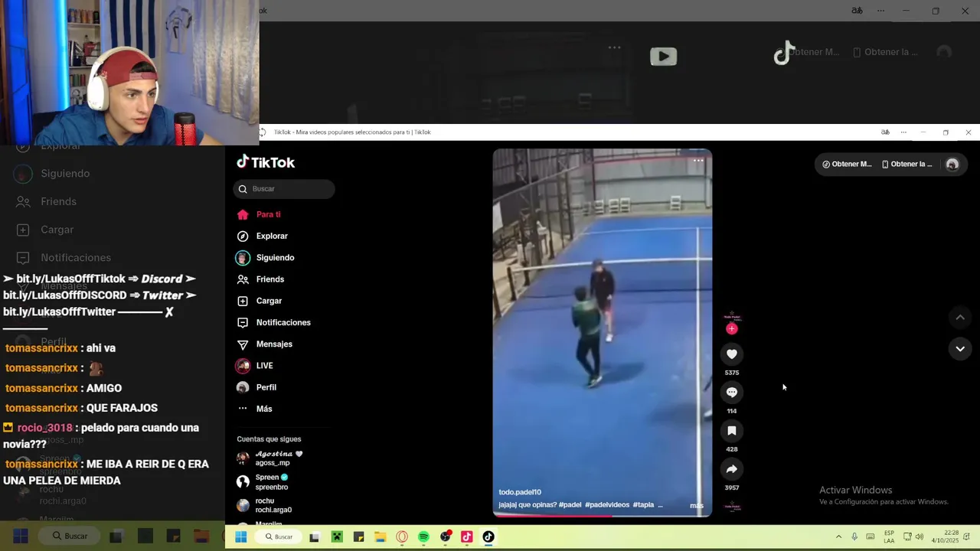The width and height of the screenshot is (980, 551).
Task: Click the 428 saves count
Action: (732, 449)
